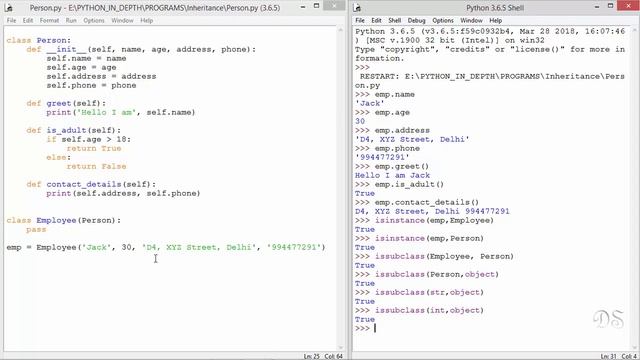Screen dimensions: 640x360
Task: Click 'class Employee(Person):' line
Action: (64, 220)
